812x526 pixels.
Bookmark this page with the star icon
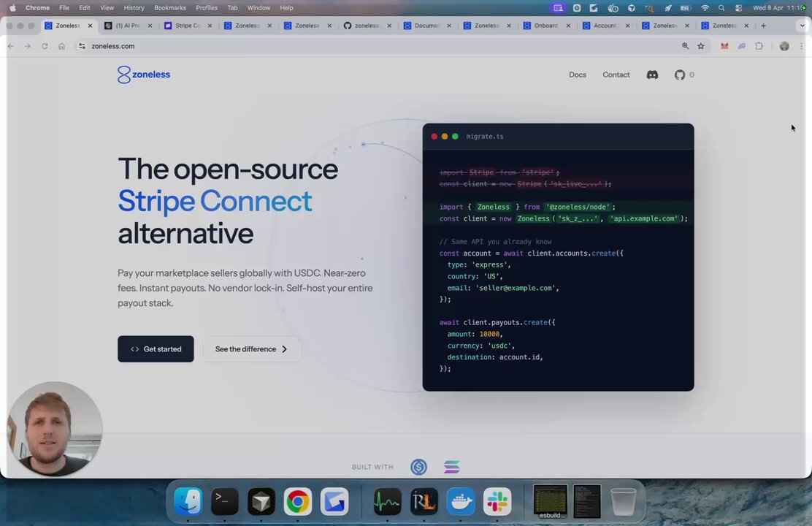pos(701,46)
